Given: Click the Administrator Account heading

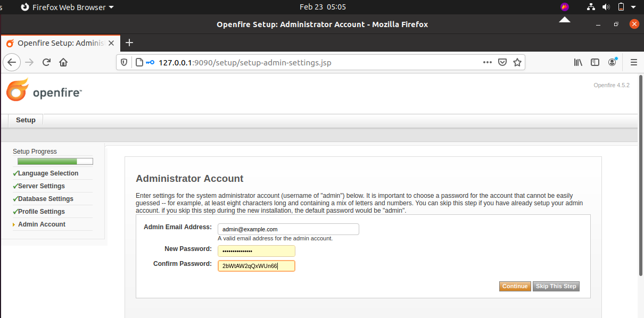Looking at the screenshot, I should tap(189, 179).
